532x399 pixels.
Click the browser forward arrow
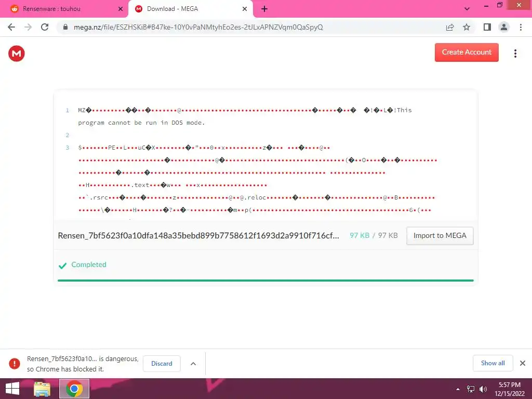(28, 27)
